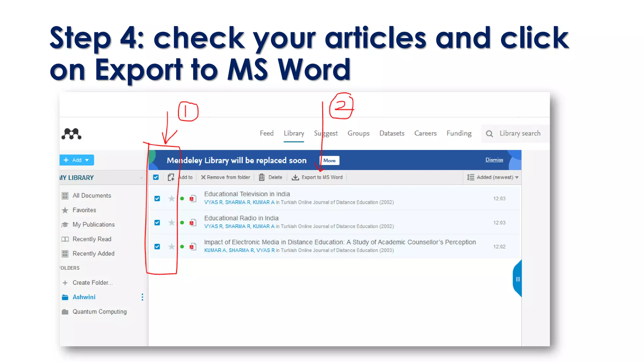Viewport: 644px width, 362px height.
Task: Open article title Educational Radio in India
Action: pyautogui.click(x=241, y=218)
